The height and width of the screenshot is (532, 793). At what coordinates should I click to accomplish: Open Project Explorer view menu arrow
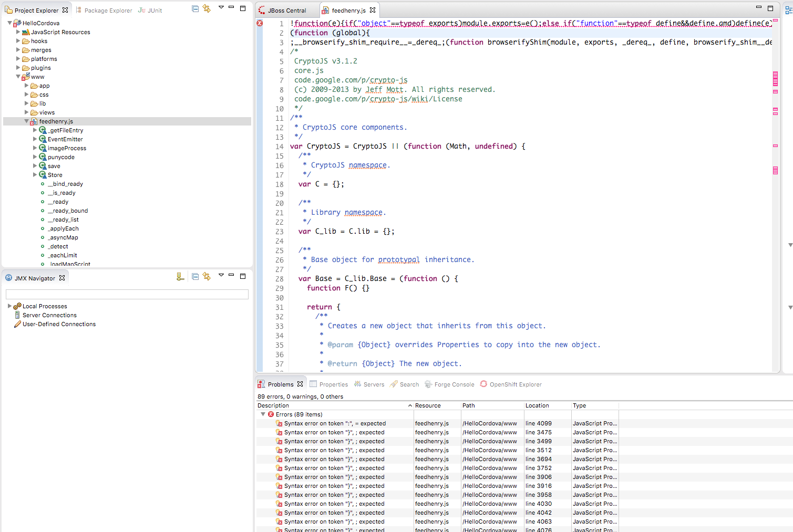(221, 8)
